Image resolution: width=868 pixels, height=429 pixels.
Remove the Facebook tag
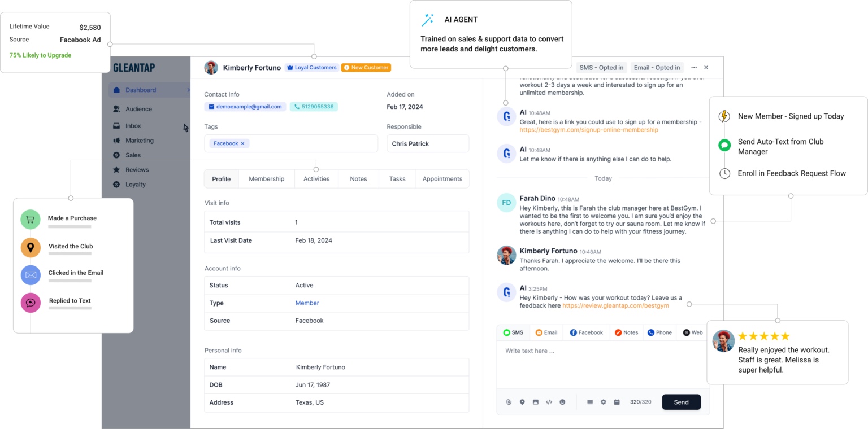243,143
